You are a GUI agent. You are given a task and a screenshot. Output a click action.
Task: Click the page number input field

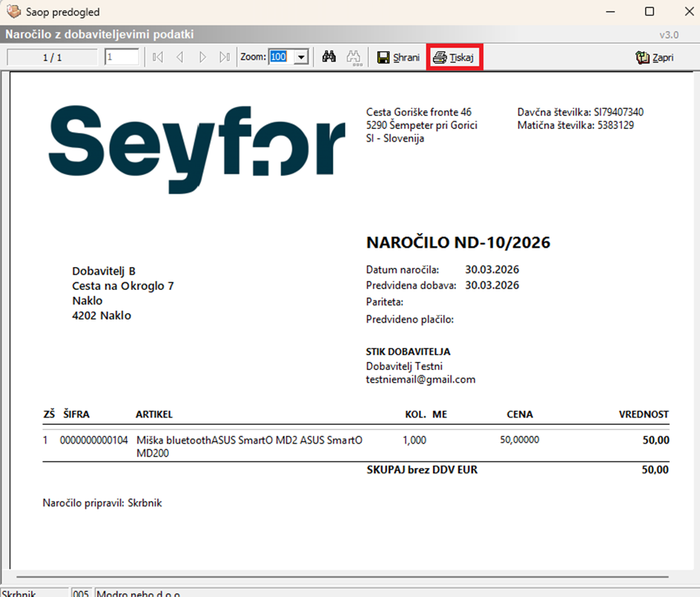(122, 56)
